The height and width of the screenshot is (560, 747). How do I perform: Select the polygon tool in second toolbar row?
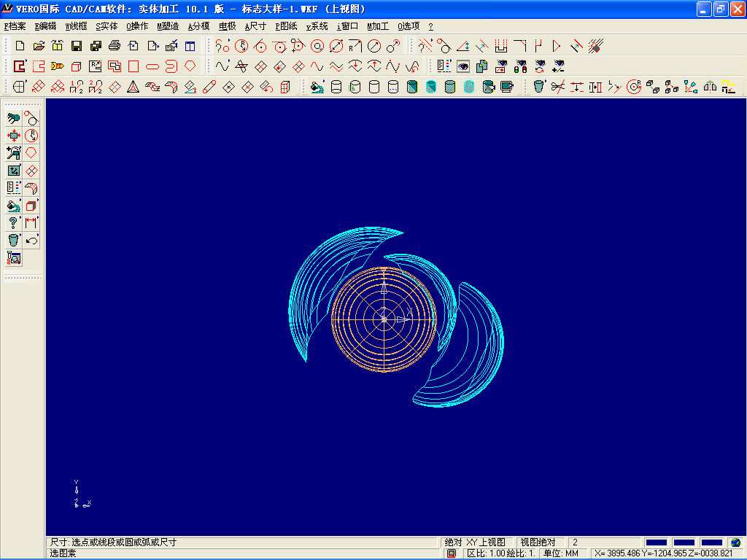click(x=190, y=66)
